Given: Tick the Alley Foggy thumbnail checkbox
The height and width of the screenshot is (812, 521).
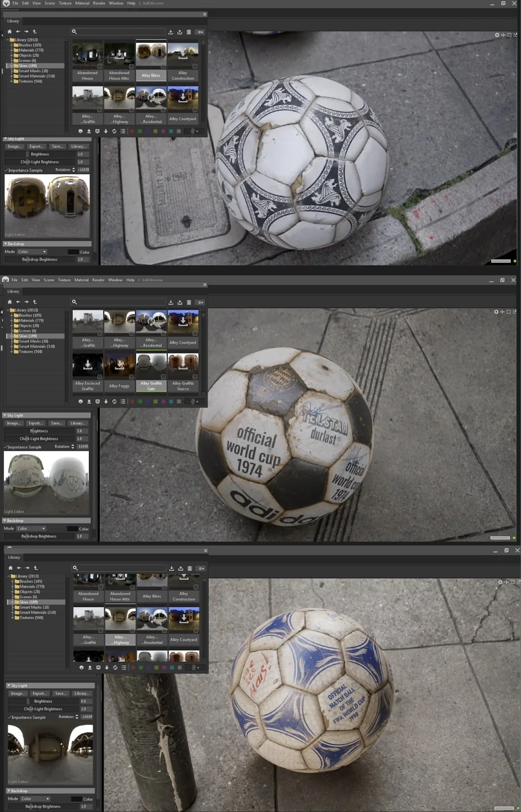Looking at the screenshot, I should 132,377.
